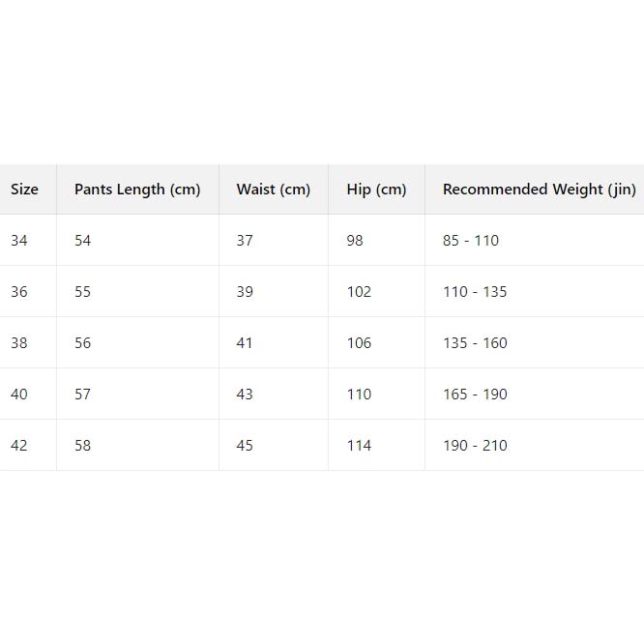Click waist value 37
The width and height of the screenshot is (644, 644).
coord(245,241)
